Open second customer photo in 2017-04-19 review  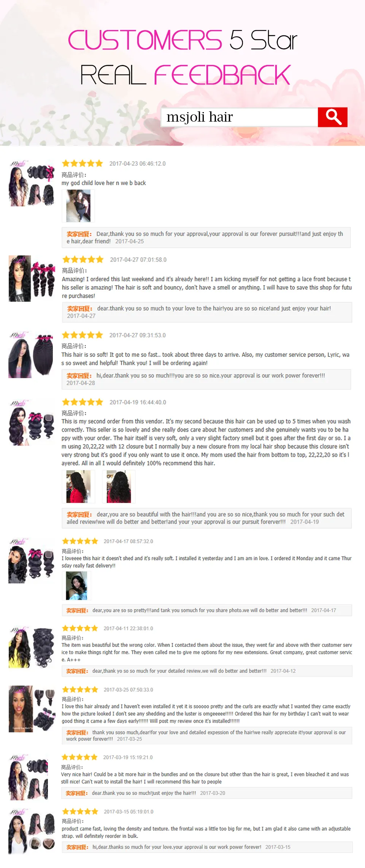[119, 486]
